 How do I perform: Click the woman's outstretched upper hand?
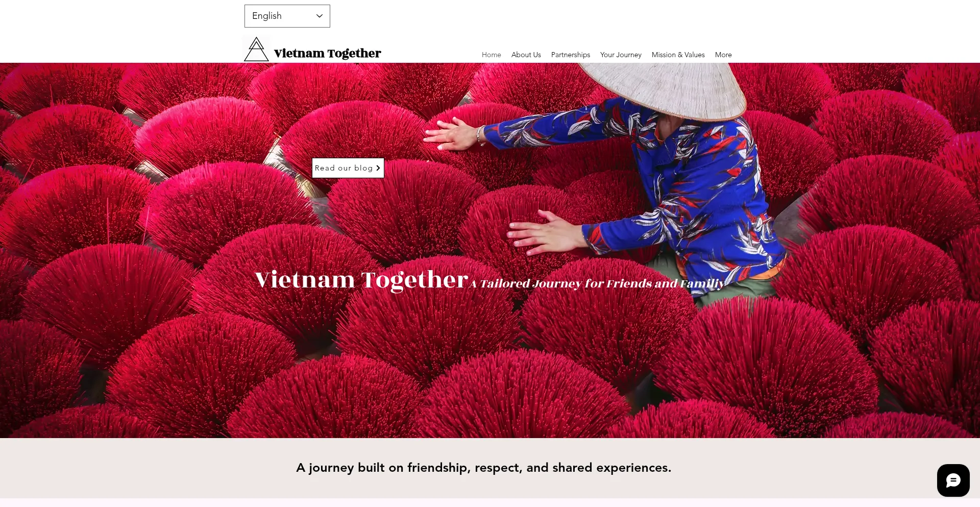(452, 134)
